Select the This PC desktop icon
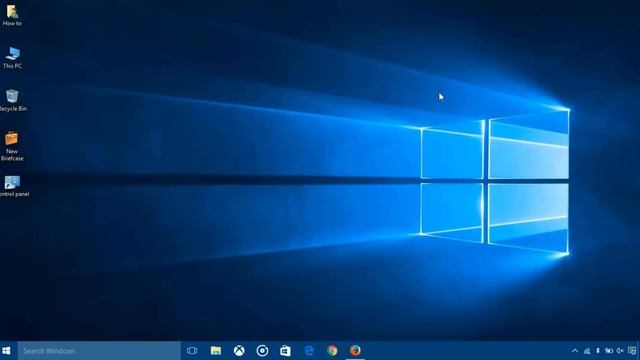 tap(12, 58)
